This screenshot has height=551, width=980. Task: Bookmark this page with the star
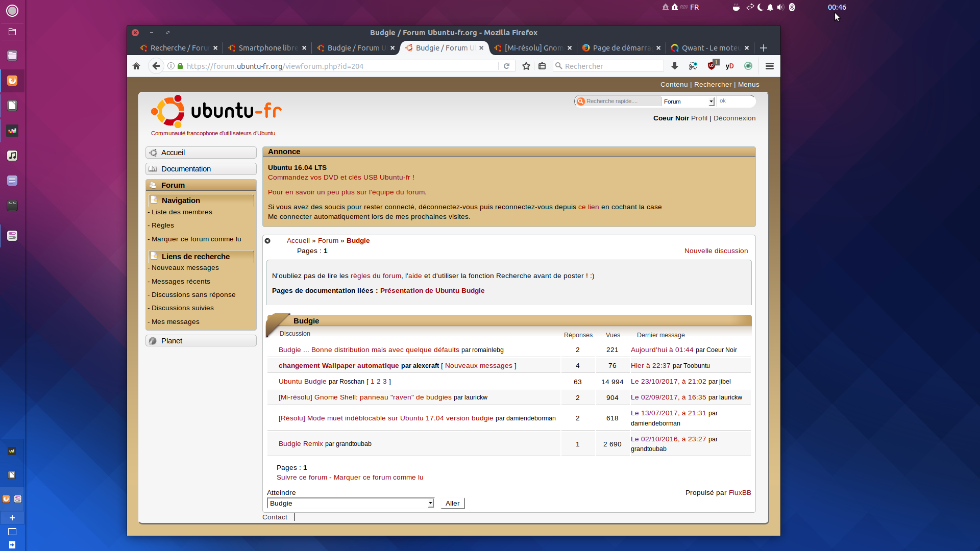526,66
